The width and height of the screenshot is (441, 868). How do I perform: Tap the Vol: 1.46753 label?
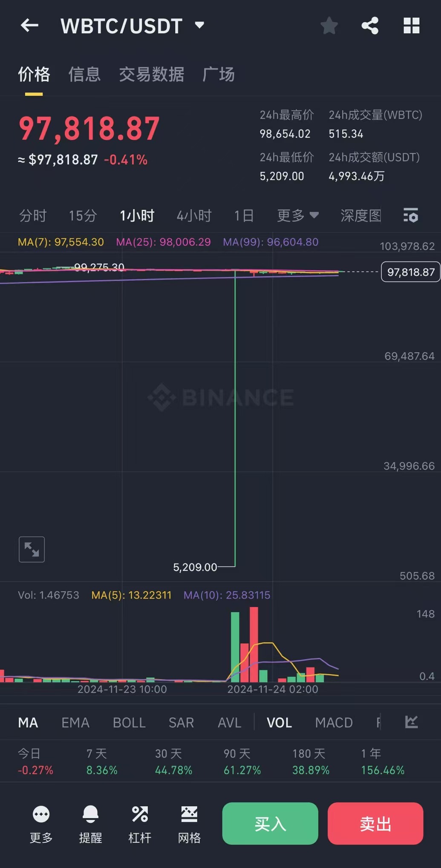(49, 595)
